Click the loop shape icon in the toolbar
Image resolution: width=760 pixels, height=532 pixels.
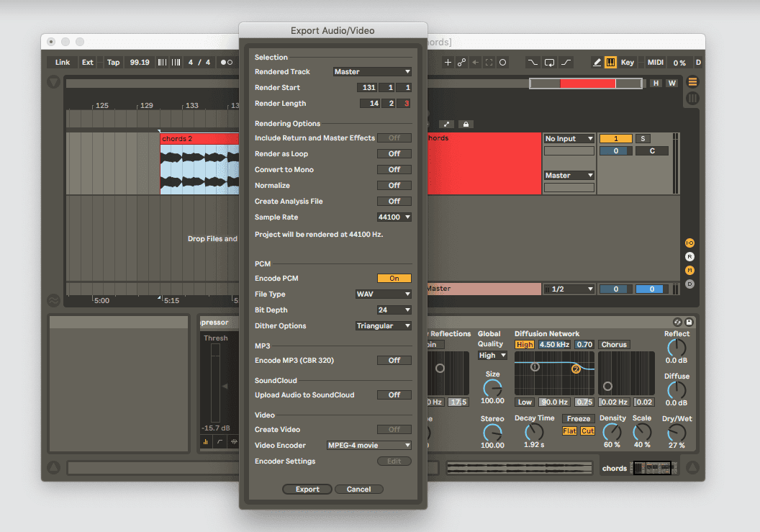[x=549, y=63]
